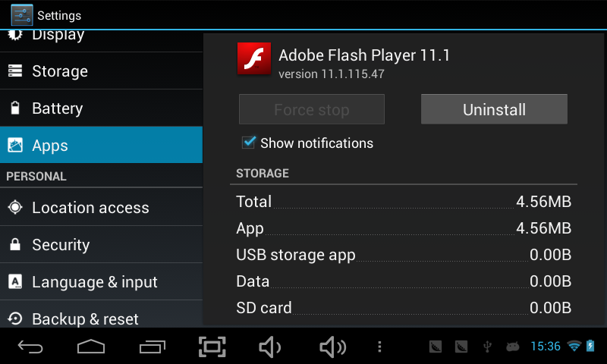Tap the USB connection status icon
Screen dimensions: 607x364
click(487, 347)
